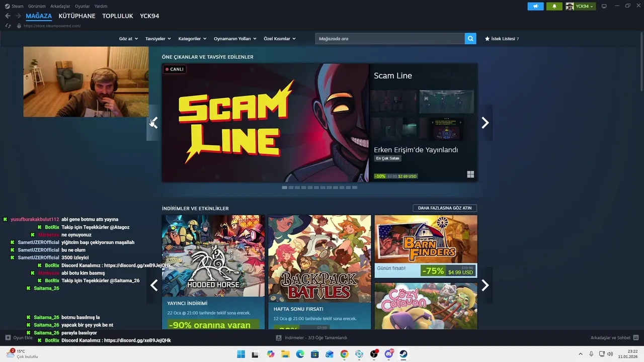This screenshot has width=644, height=362.
Task: Click the volume icon in system tray
Action: pyautogui.click(x=610, y=354)
